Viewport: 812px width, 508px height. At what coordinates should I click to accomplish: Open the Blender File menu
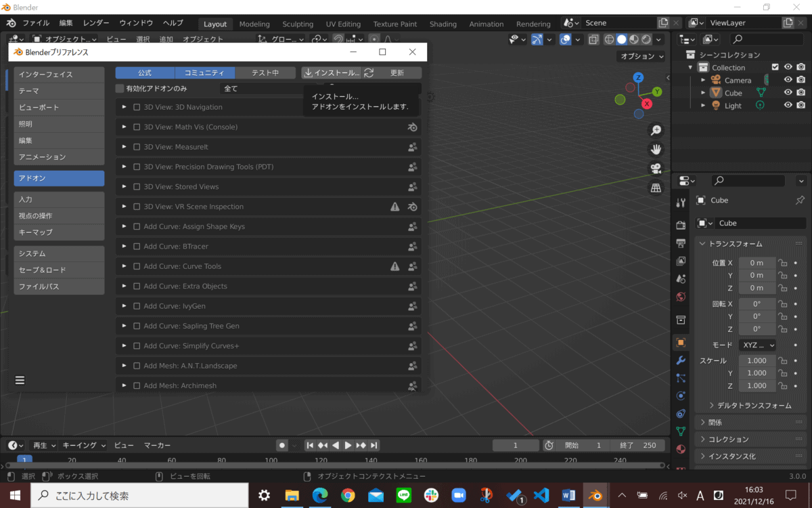click(35, 22)
